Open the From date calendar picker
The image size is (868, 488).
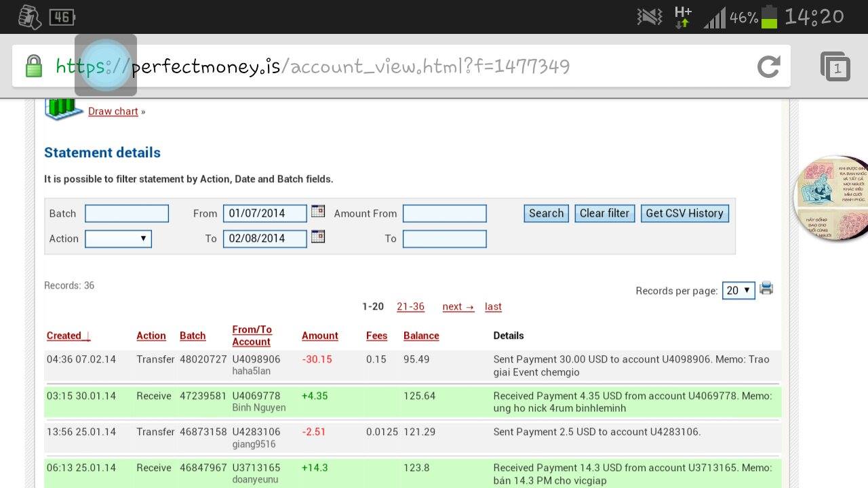(318, 211)
